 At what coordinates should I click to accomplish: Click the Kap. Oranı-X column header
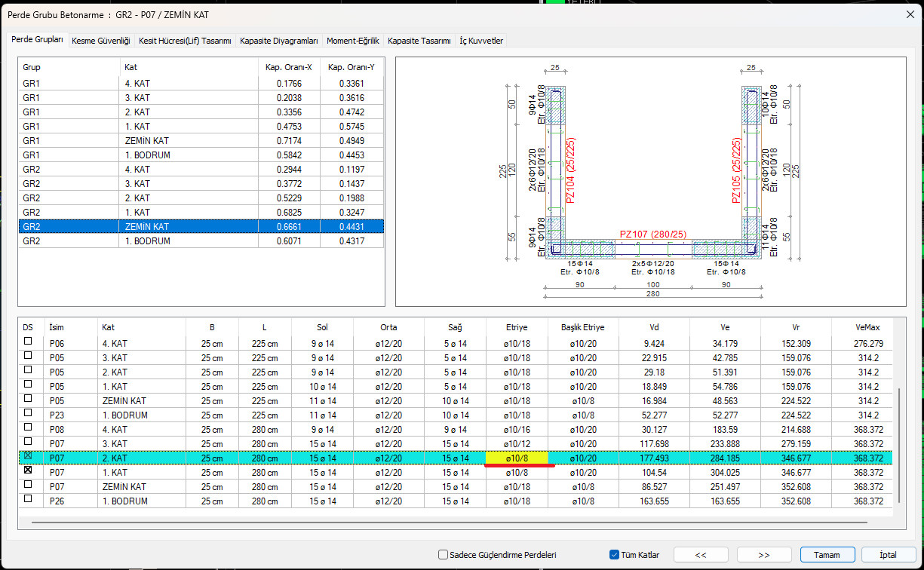288,67
